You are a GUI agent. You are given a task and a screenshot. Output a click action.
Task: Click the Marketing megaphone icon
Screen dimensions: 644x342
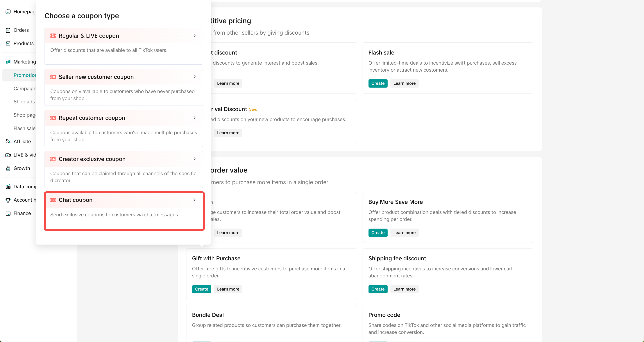tap(8, 62)
